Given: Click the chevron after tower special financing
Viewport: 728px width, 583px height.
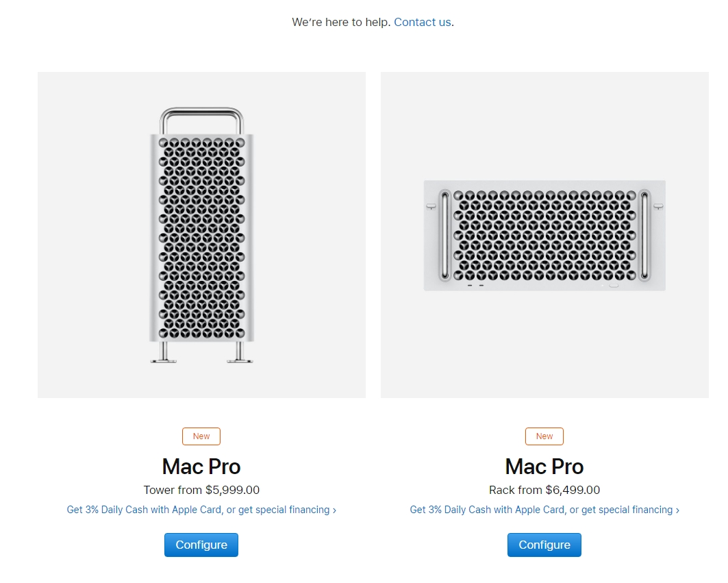Looking at the screenshot, I should [x=334, y=510].
